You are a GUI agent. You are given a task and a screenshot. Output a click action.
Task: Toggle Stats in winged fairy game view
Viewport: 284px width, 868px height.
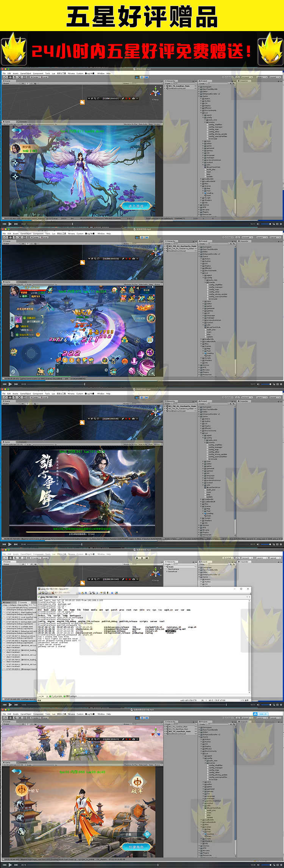tap(151, 124)
